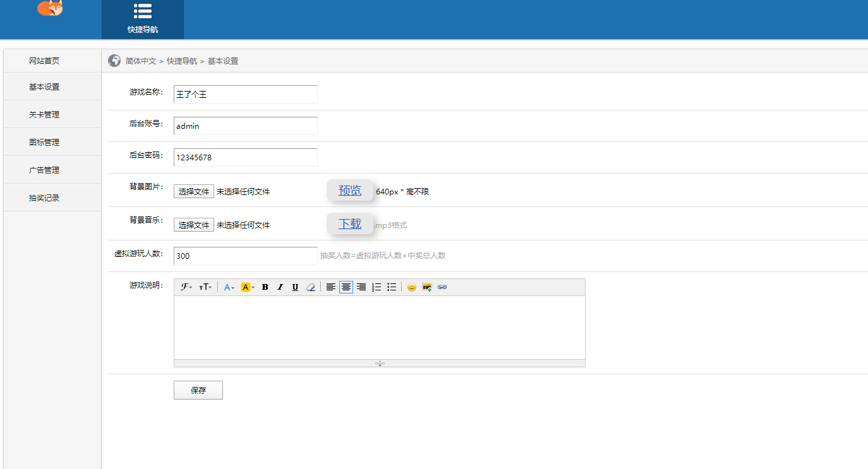Open the yellow highlight color picker

coord(248,287)
